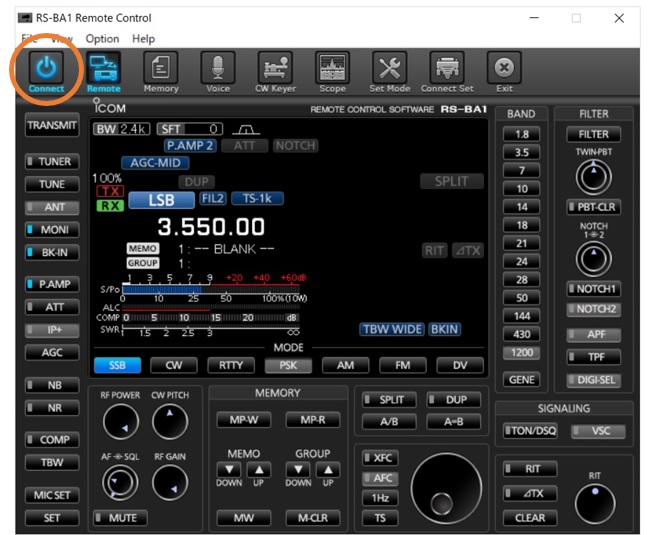Click the SET button
Screen dimensions: 650x535
(x=52, y=518)
